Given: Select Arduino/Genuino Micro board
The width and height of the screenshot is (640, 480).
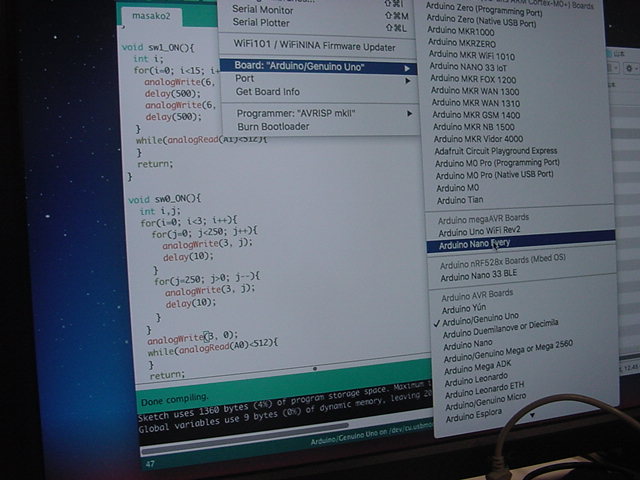Looking at the screenshot, I should pos(485,401).
